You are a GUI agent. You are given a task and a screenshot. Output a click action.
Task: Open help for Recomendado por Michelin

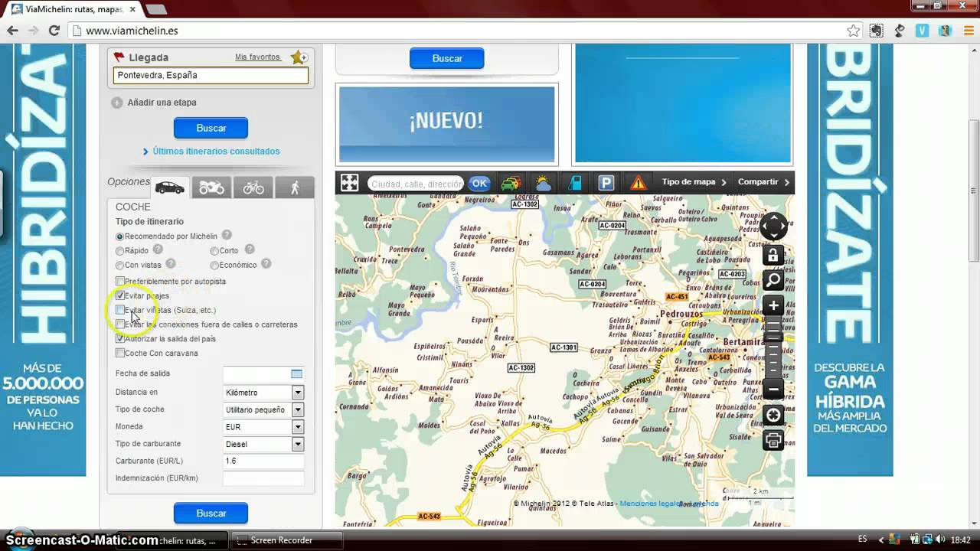click(x=227, y=236)
